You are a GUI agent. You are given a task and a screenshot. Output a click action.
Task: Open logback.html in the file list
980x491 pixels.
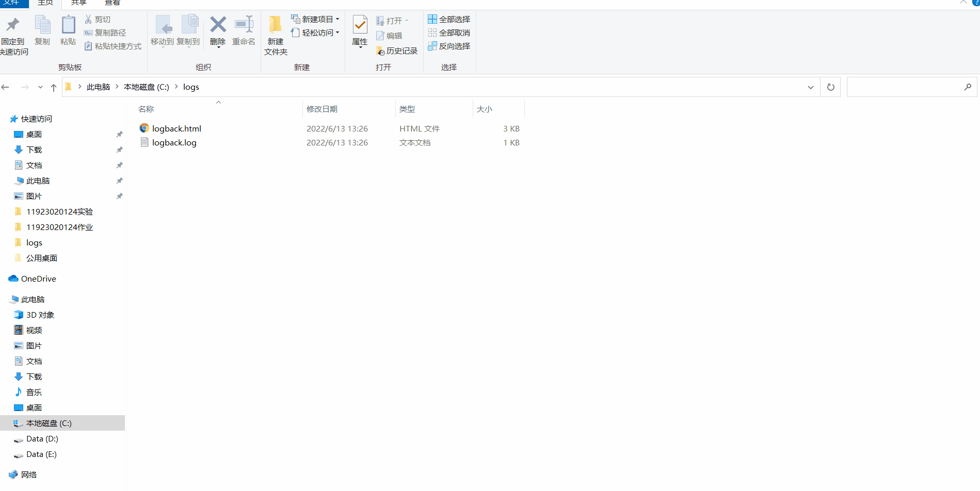177,128
